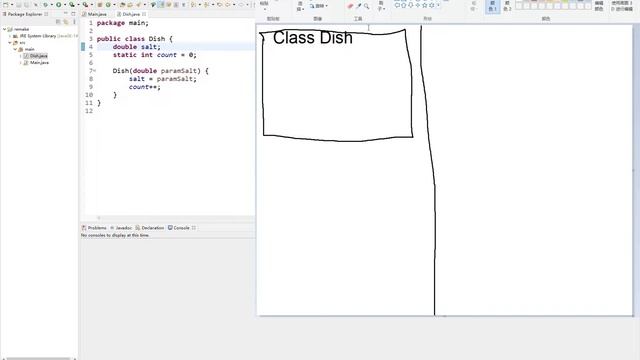Click the Color 1 button in Paint
Image resolution: width=640 pixels, height=360 pixels.
(493, 6)
